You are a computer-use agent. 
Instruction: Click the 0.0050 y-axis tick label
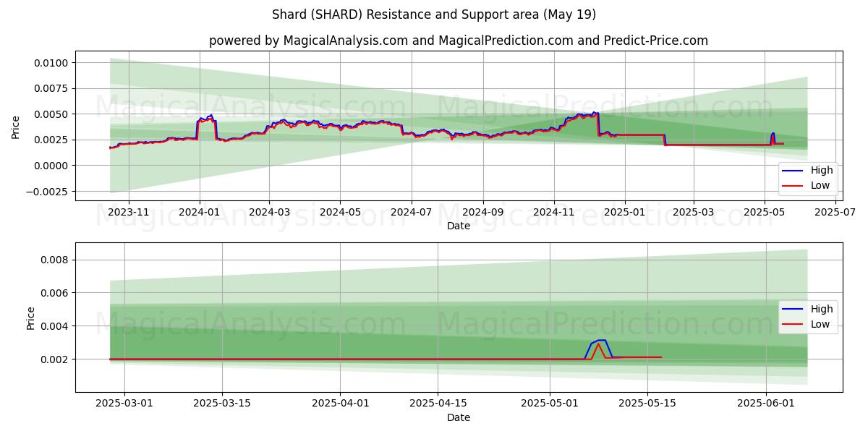click(x=52, y=114)
